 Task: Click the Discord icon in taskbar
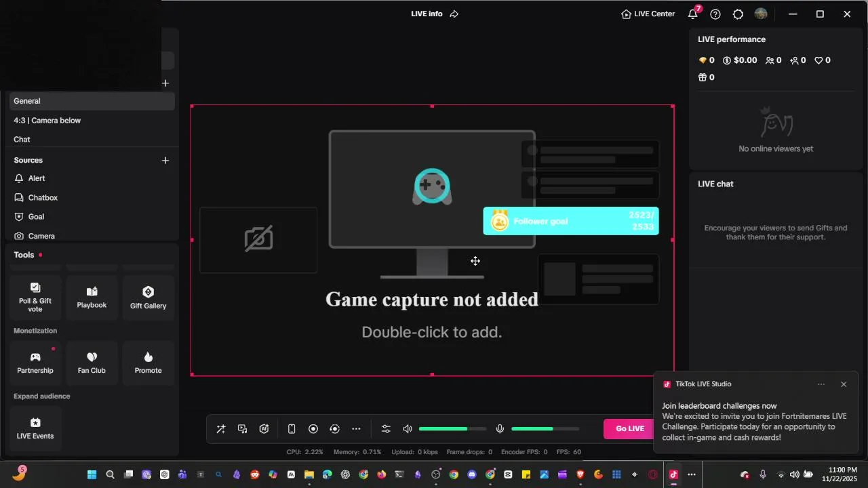[x=472, y=474]
